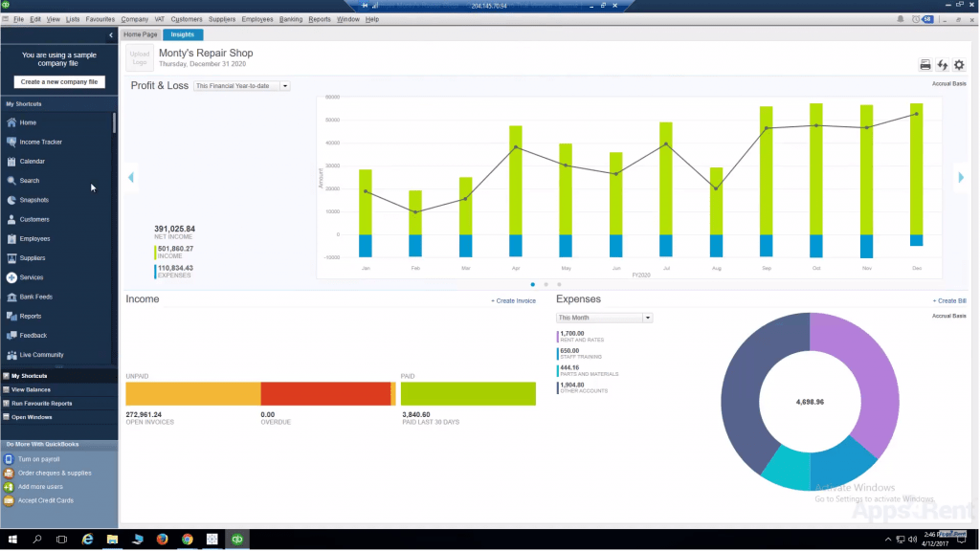
Task: Click the notification bell icon
Action: click(901, 19)
